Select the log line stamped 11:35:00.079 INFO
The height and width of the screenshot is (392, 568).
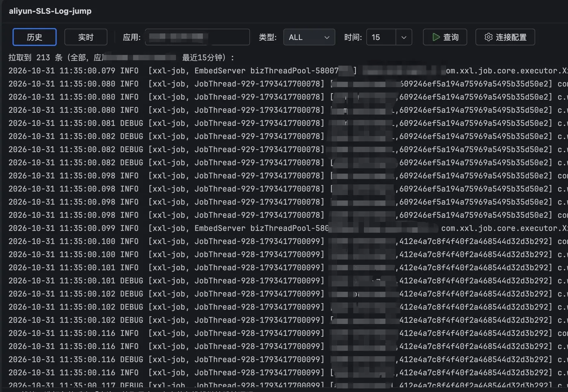[x=288, y=71]
